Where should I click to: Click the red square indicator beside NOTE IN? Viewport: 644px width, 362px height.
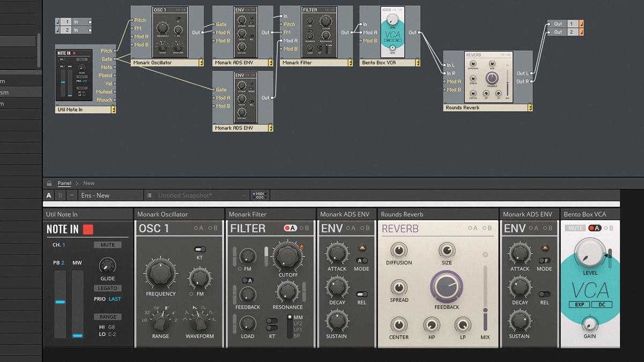88,230
